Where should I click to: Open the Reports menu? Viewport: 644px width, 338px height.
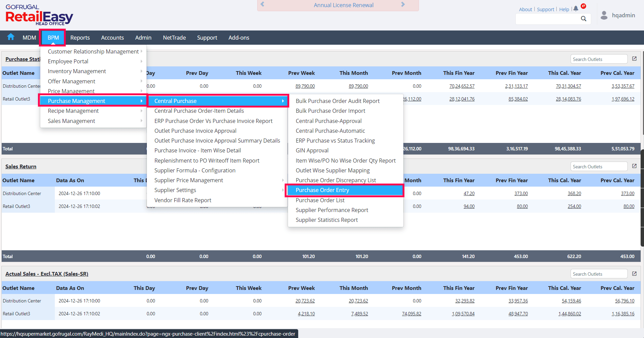click(80, 38)
